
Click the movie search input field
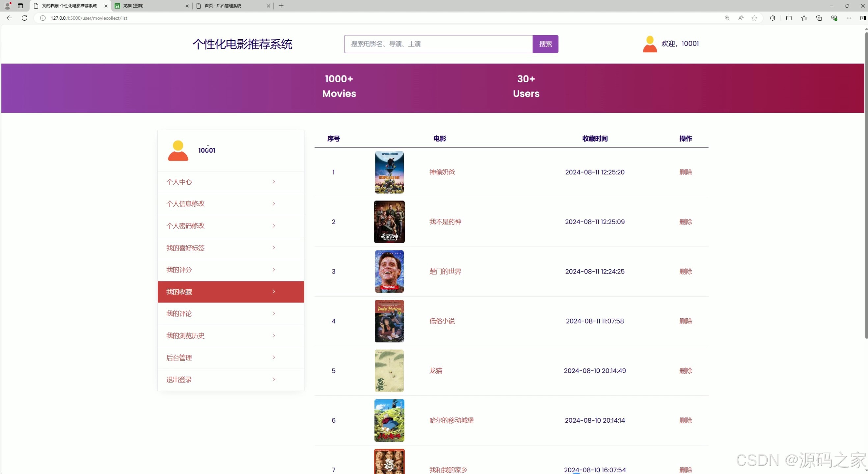(x=438, y=44)
